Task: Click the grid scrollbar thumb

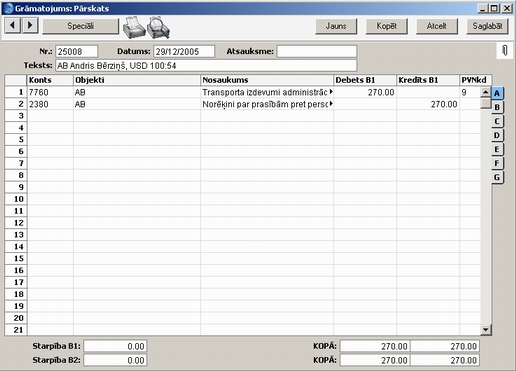Action: click(486, 103)
